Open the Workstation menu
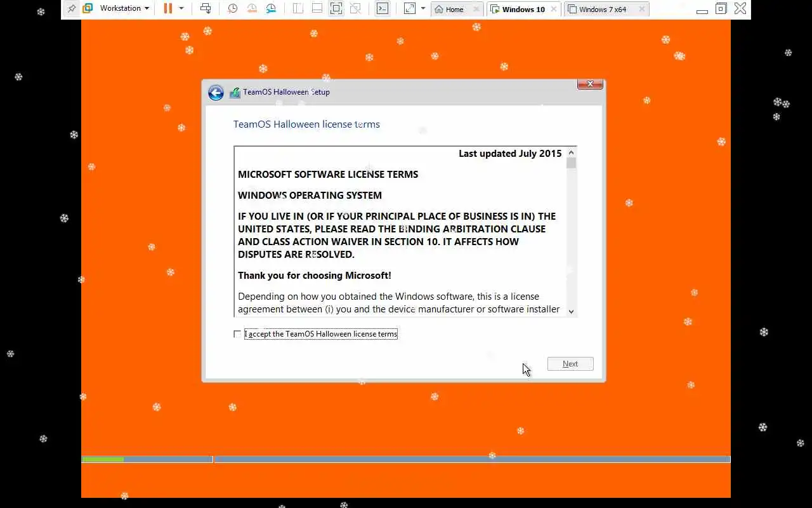 [x=124, y=9]
